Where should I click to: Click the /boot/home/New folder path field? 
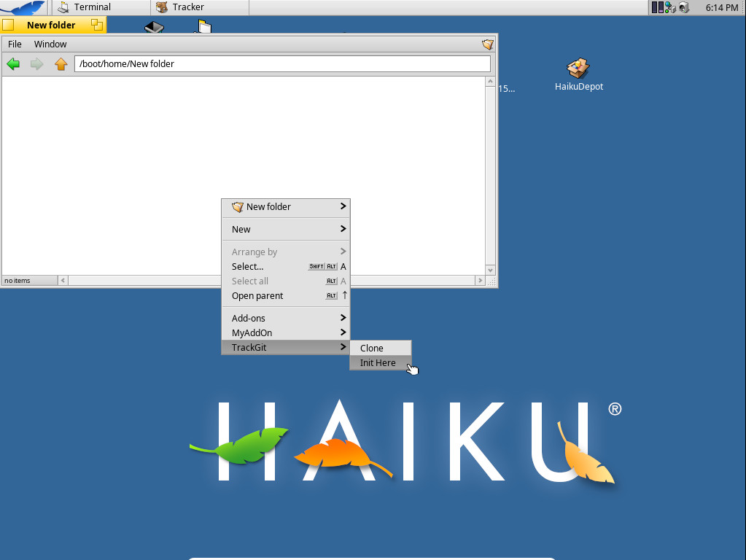(x=282, y=63)
